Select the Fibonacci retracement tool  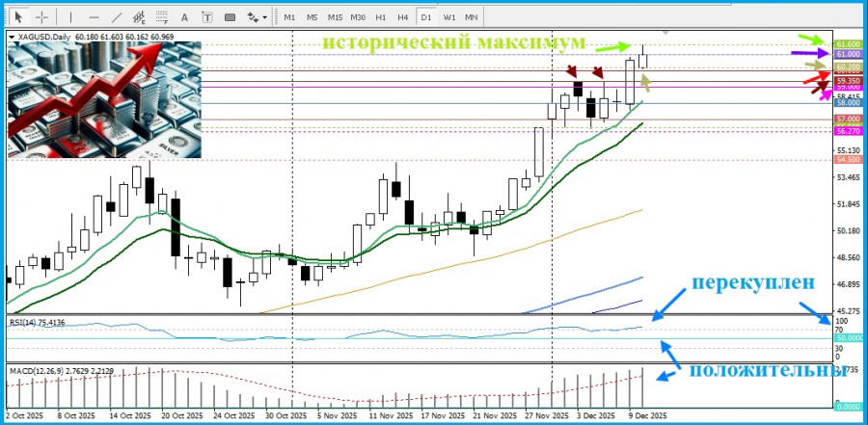162,17
